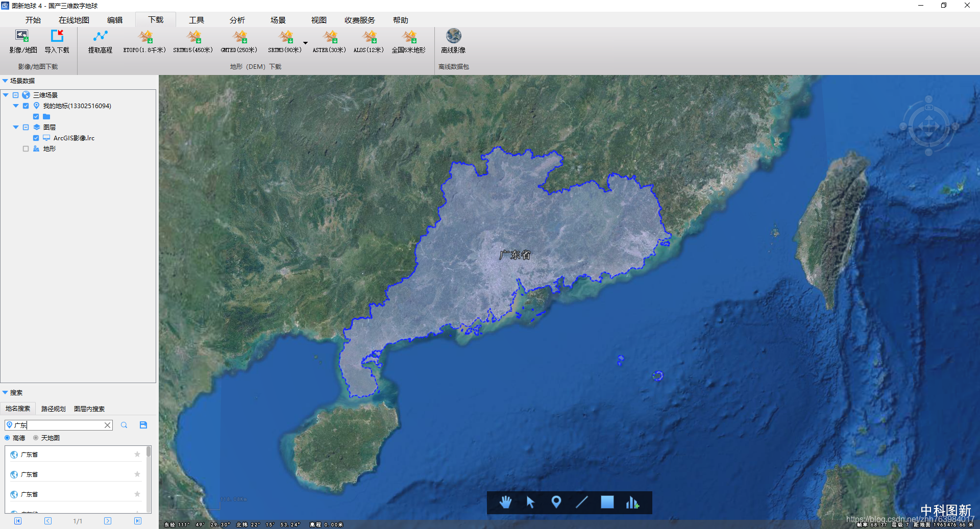Switch to the 路径规划 search tab

point(54,409)
